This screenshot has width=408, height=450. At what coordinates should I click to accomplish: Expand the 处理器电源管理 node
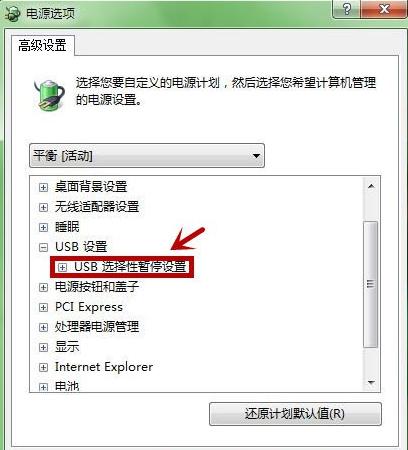click(x=43, y=327)
